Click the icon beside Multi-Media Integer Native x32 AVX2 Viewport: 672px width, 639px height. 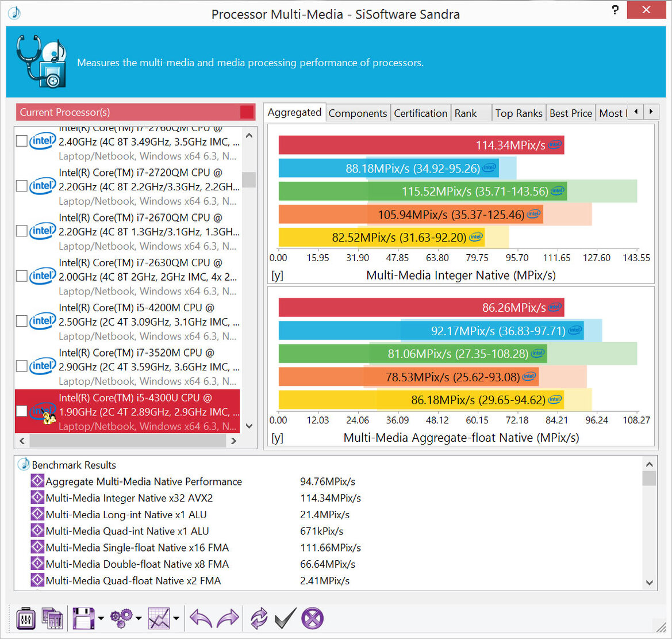pyautogui.click(x=37, y=498)
